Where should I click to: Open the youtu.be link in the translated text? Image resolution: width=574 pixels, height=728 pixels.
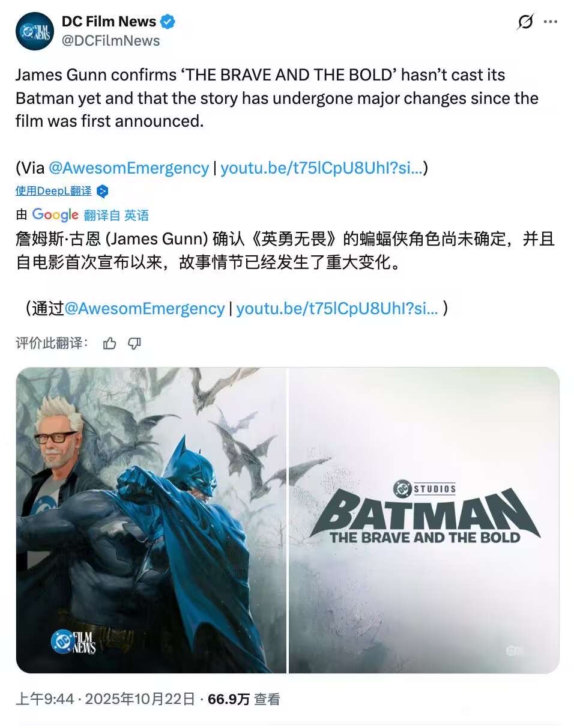(337, 308)
